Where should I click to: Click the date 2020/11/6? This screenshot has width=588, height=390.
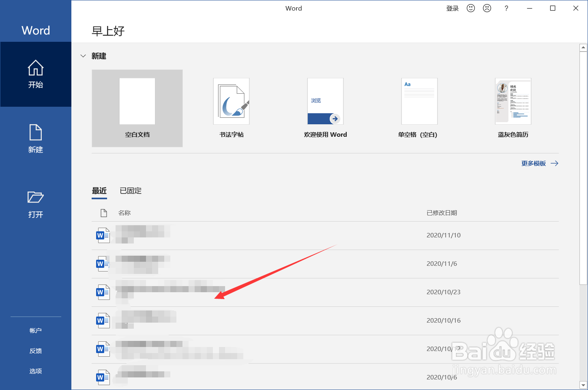[442, 264]
